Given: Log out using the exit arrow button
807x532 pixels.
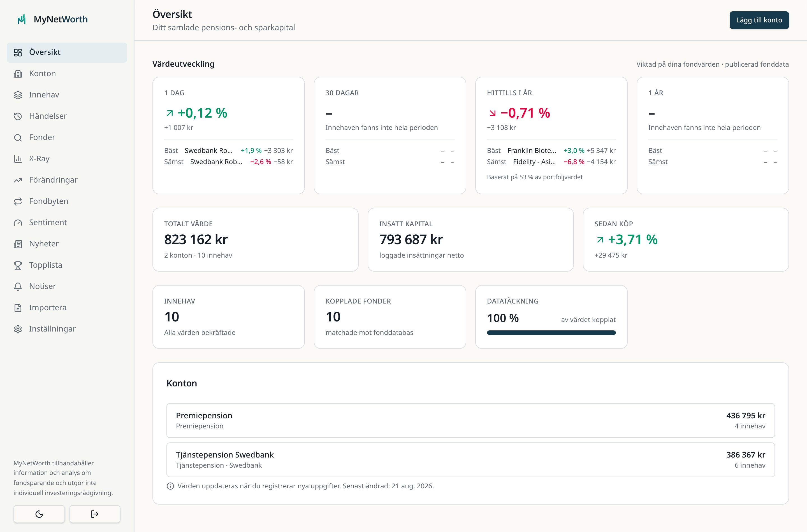Looking at the screenshot, I should click(x=95, y=514).
